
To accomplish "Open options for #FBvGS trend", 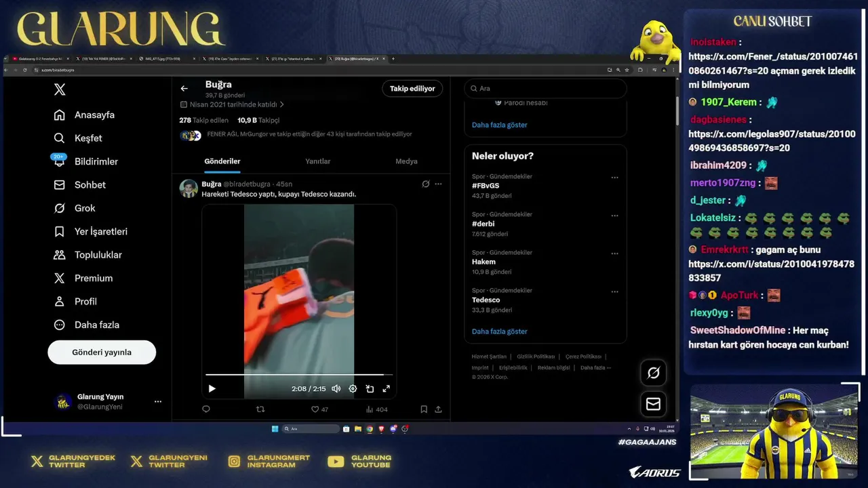I will [x=614, y=178].
